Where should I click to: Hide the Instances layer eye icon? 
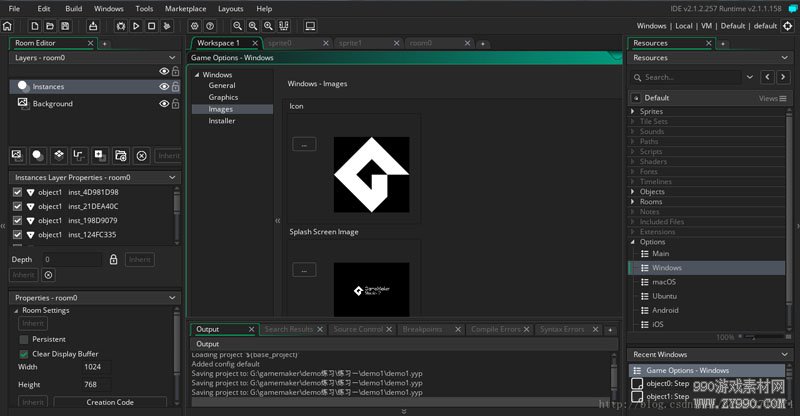click(164, 87)
